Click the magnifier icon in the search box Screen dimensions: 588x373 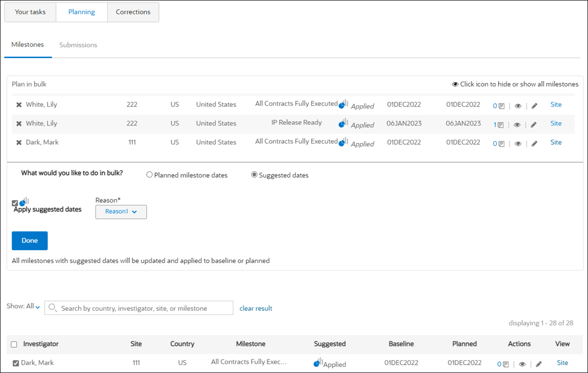(53, 307)
